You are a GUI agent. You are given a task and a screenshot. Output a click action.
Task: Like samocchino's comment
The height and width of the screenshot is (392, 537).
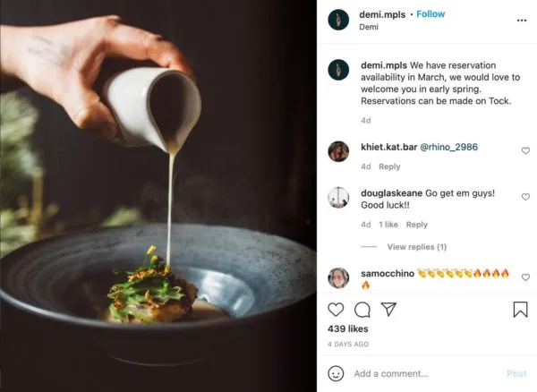coord(525,277)
